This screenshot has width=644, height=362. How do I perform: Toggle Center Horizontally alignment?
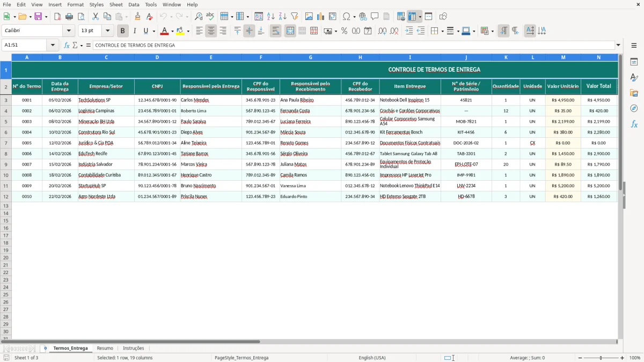(x=211, y=31)
